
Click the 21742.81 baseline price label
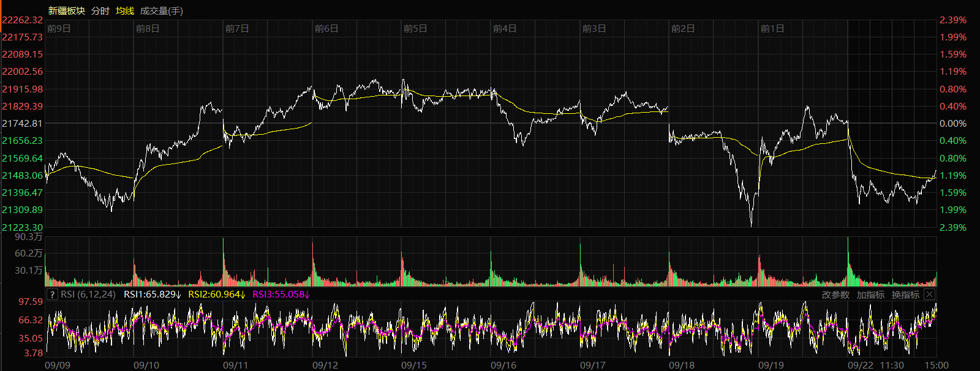click(x=22, y=124)
